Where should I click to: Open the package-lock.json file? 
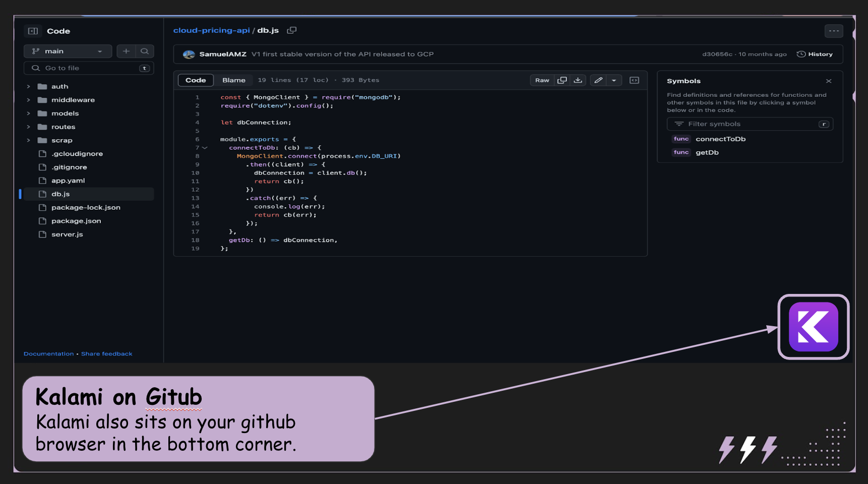click(86, 208)
